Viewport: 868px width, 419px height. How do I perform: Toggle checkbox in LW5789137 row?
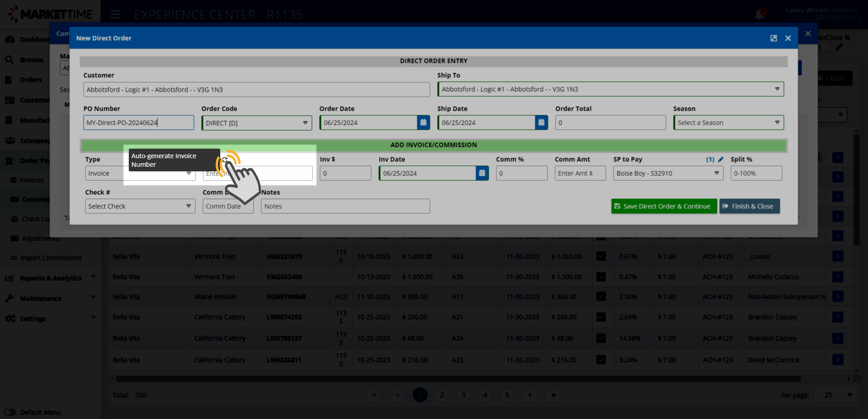pyautogui.click(x=601, y=338)
